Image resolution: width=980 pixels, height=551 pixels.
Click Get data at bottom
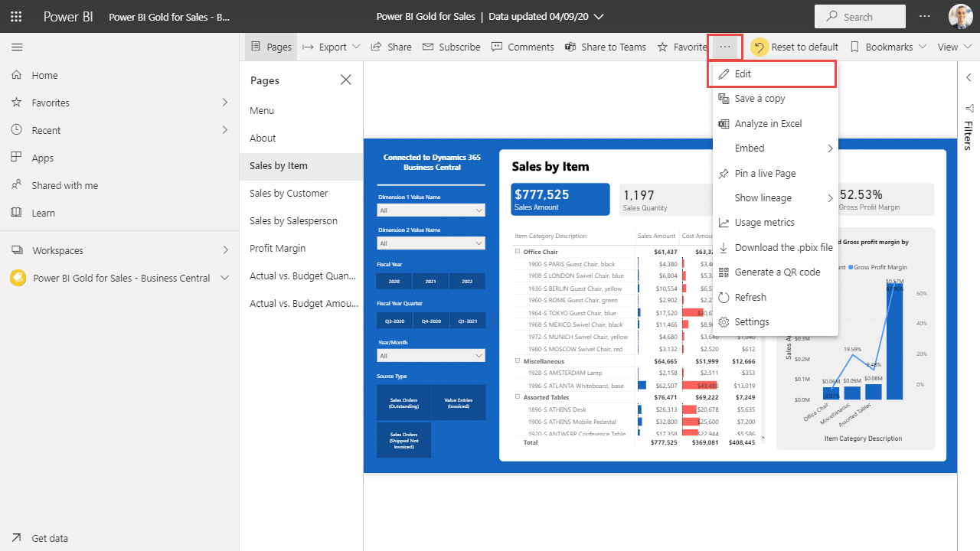tap(119, 538)
